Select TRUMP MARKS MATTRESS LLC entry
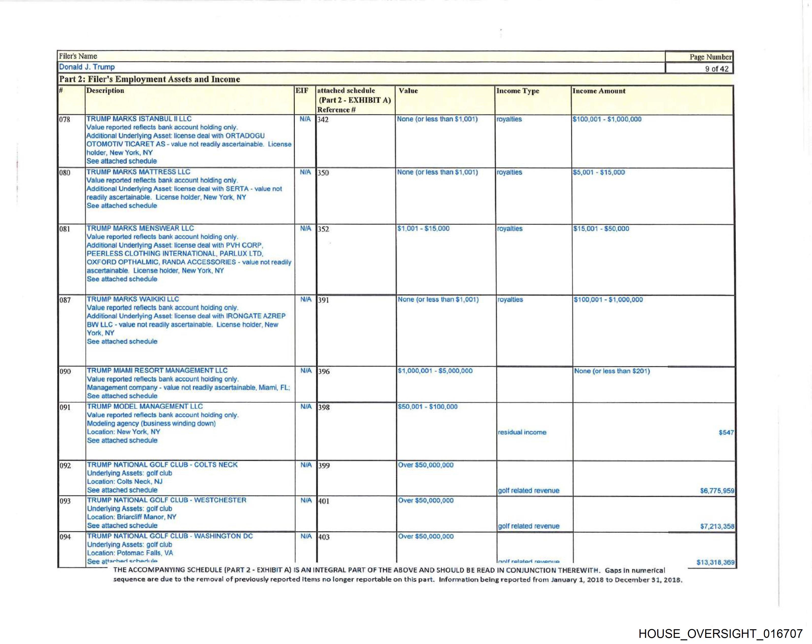This screenshot has height=644, width=812. (x=138, y=172)
